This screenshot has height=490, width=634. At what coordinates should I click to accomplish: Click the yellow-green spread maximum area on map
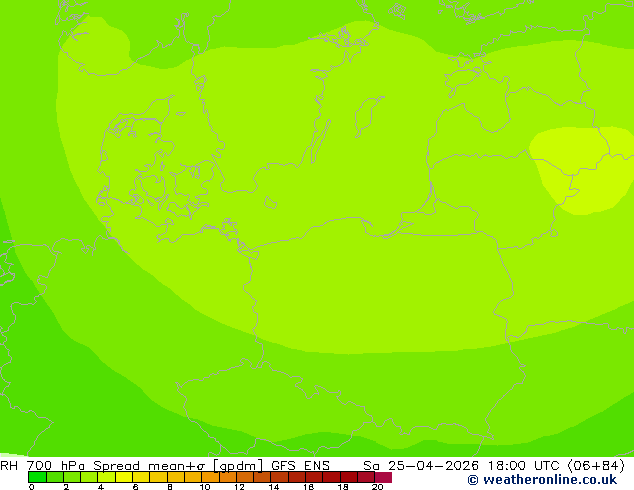pyautogui.click(x=582, y=170)
